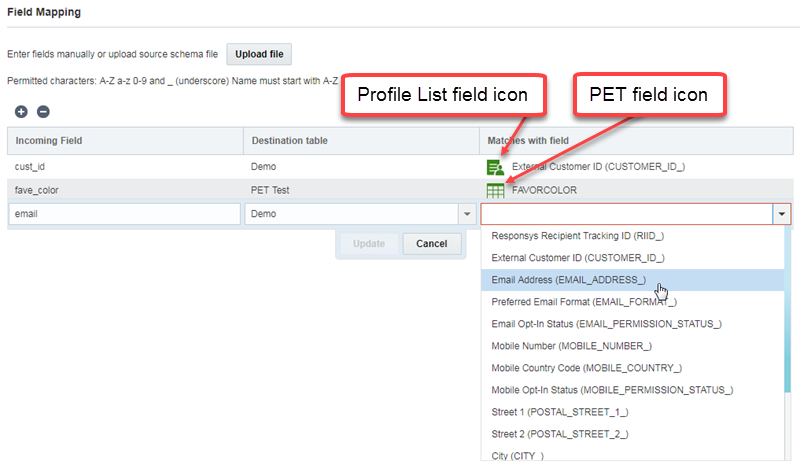800x472 pixels.
Task: Open the Destination table dropdown arrow
Action: pos(466,214)
